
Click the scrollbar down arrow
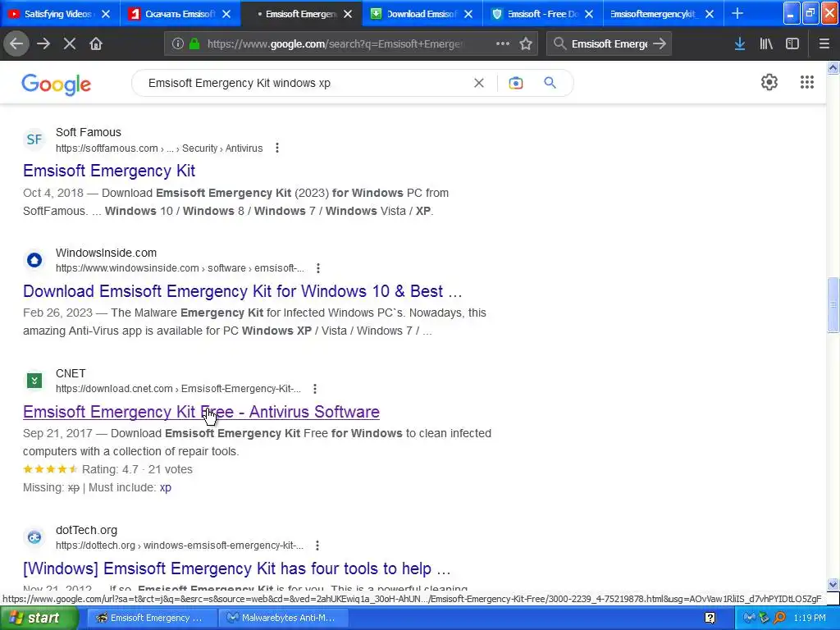coord(833,584)
